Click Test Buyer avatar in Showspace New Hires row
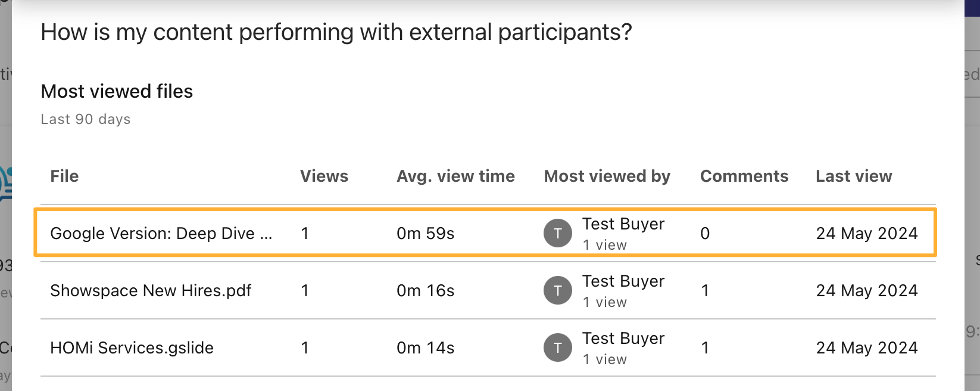The height and width of the screenshot is (391, 980). click(558, 290)
